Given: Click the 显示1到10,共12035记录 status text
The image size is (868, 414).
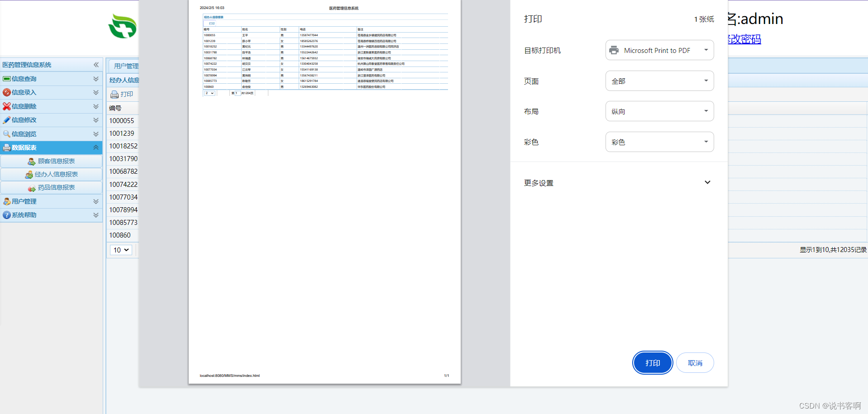Looking at the screenshot, I should pos(833,250).
